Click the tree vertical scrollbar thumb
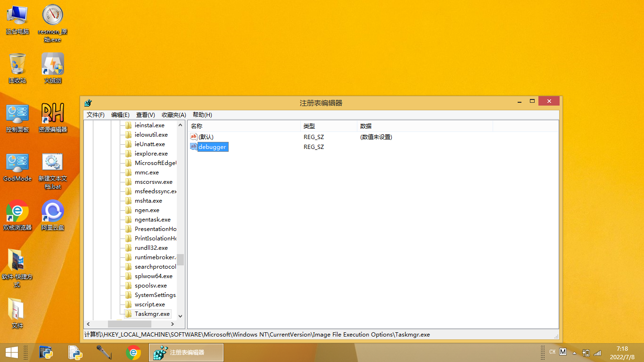644x362 pixels. (181, 260)
